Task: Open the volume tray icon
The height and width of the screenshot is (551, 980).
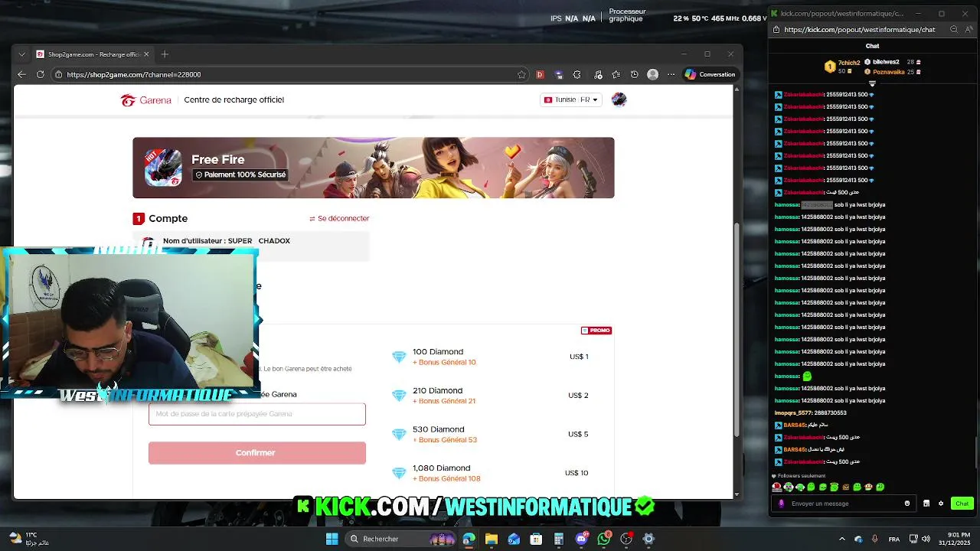Action: click(926, 539)
